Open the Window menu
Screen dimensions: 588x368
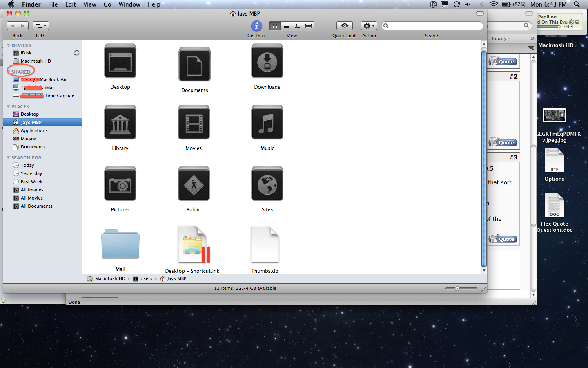click(129, 4)
